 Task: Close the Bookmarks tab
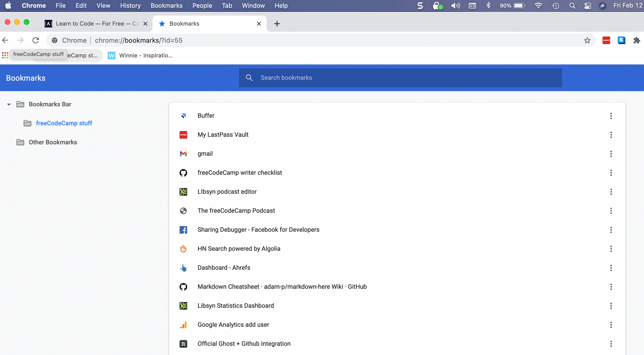(259, 24)
